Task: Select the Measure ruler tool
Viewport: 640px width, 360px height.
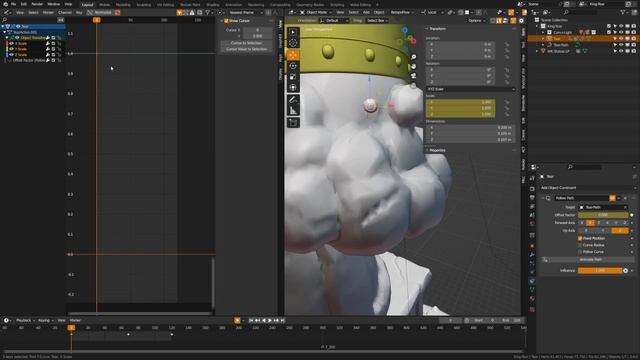Action: point(293,110)
